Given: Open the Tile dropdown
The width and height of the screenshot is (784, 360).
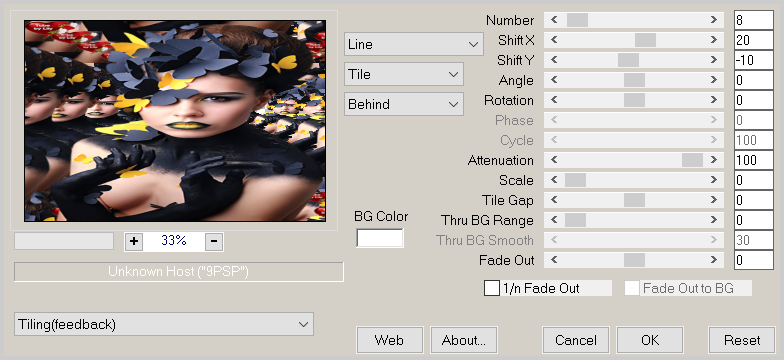Looking at the screenshot, I should 404,74.
